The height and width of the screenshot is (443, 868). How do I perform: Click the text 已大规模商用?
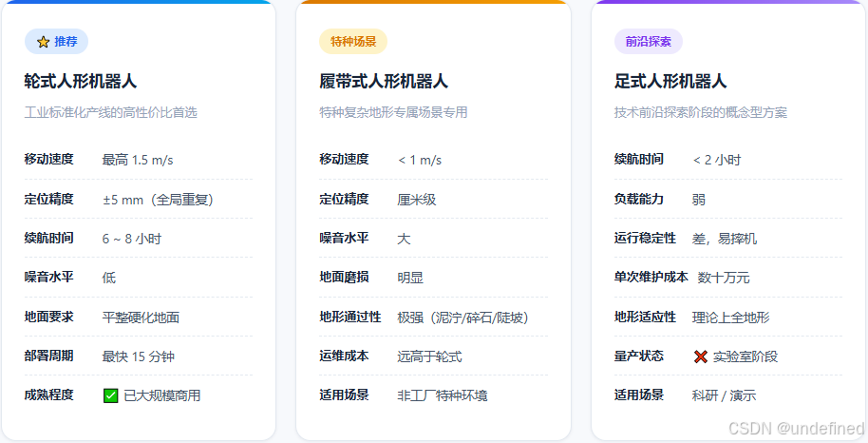click(x=162, y=395)
